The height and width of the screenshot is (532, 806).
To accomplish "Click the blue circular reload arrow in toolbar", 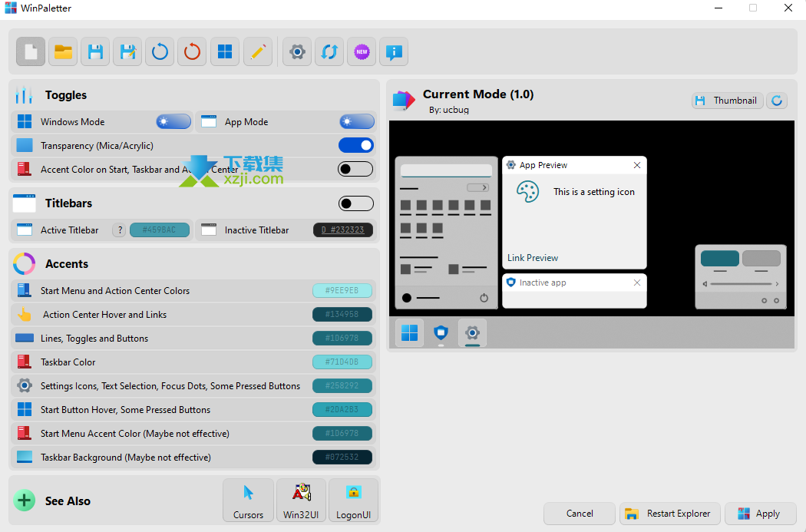I will click(x=160, y=51).
